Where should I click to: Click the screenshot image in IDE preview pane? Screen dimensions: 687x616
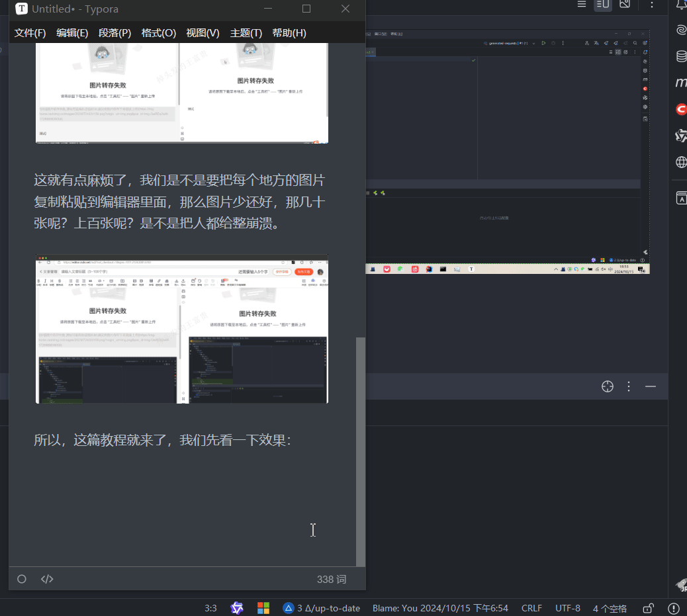coord(508,152)
